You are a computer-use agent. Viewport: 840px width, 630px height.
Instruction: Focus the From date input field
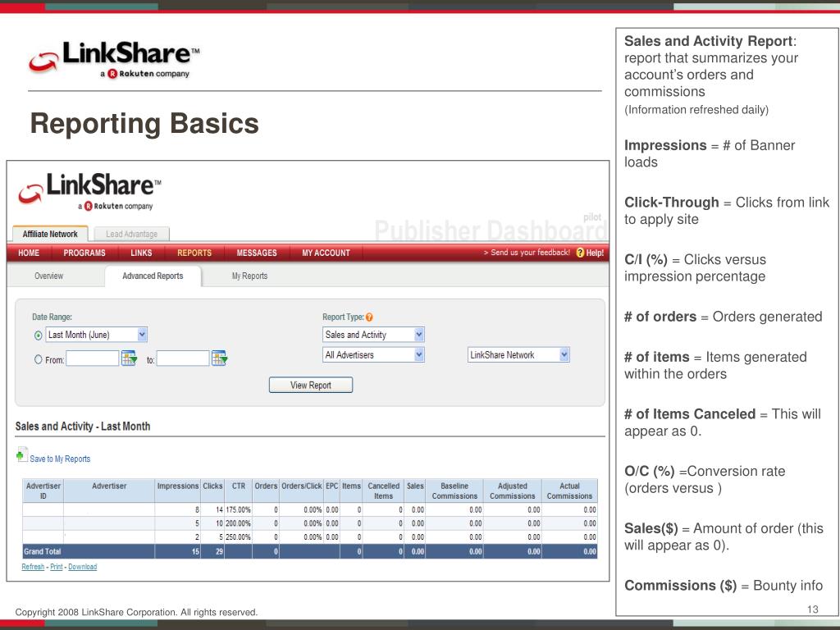click(92, 358)
